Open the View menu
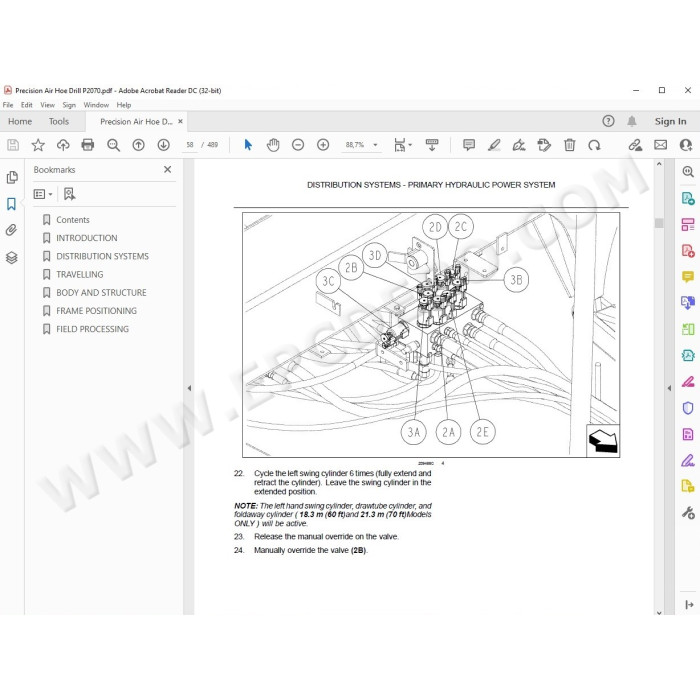 point(47,105)
